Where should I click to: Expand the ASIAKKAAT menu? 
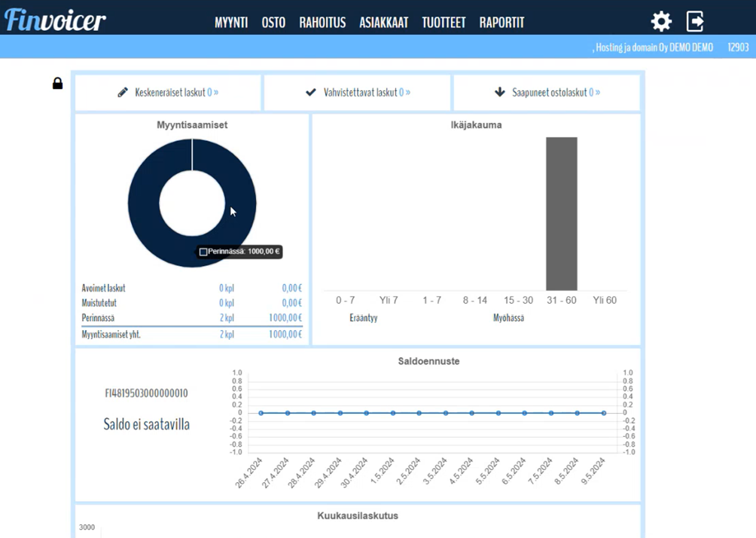tap(383, 23)
